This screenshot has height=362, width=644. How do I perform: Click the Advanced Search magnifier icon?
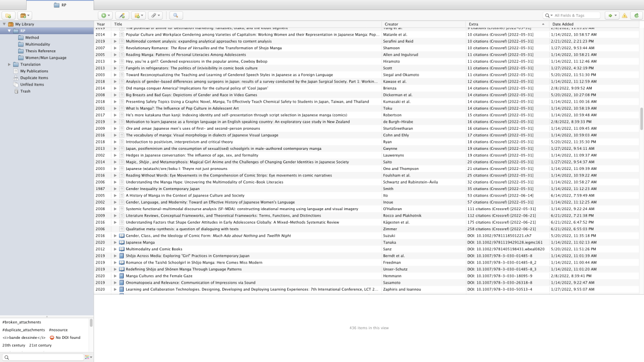176,16
